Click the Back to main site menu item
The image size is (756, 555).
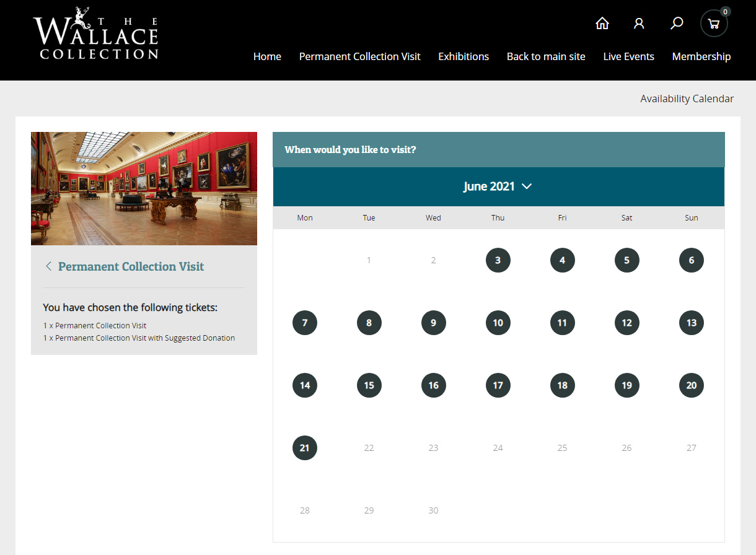546,56
